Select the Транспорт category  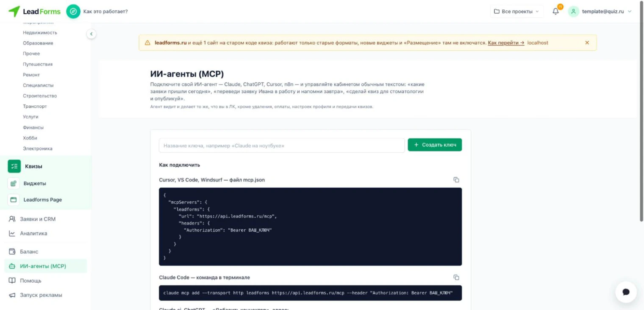35,106
